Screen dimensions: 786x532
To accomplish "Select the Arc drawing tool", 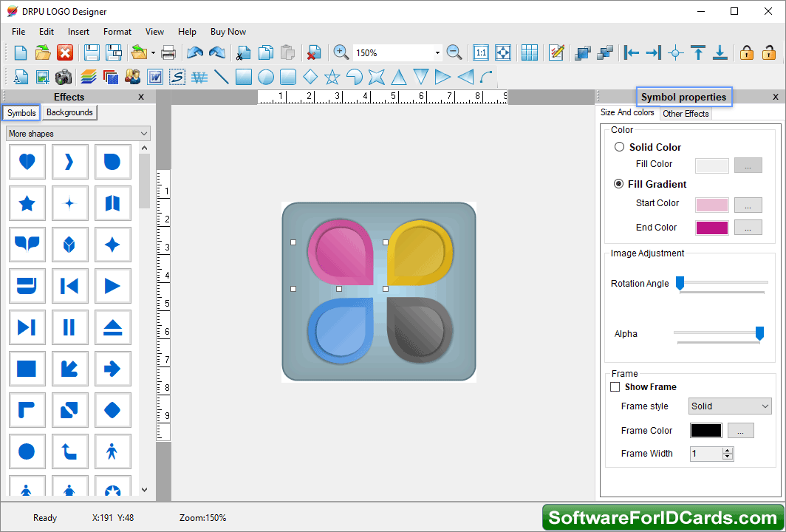I will pos(486,77).
